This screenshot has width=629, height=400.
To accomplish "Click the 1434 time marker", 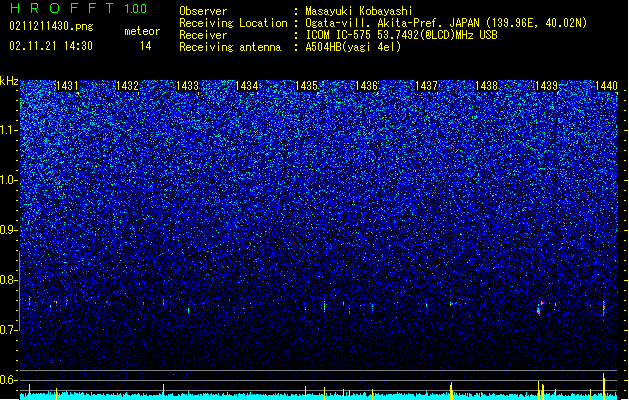I will (x=246, y=86).
